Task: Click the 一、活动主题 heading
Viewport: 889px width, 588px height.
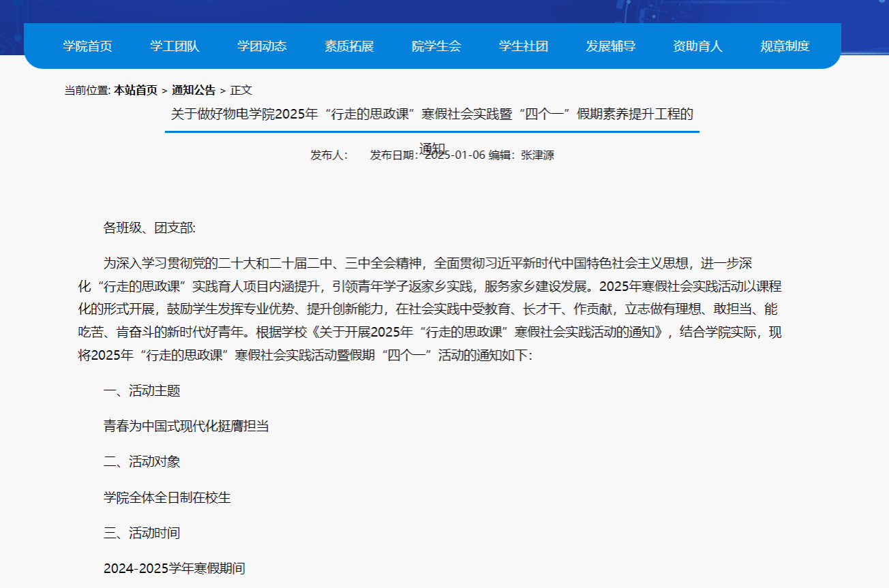Action: pyautogui.click(x=142, y=391)
